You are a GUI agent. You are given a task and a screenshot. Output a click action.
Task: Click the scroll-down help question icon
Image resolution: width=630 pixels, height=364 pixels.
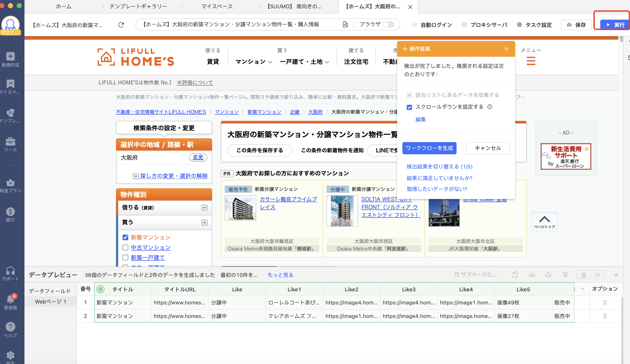pos(490,107)
